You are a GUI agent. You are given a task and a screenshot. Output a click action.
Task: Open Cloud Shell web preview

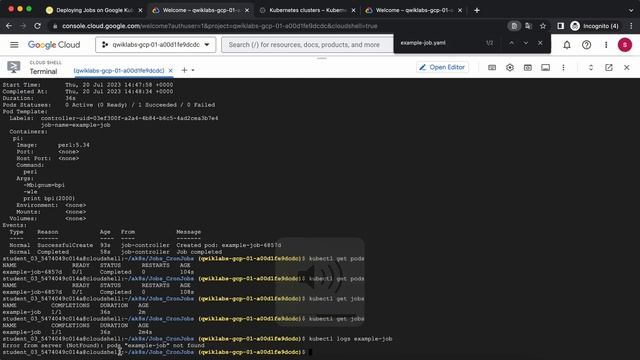pyautogui.click(x=528, y=68)
